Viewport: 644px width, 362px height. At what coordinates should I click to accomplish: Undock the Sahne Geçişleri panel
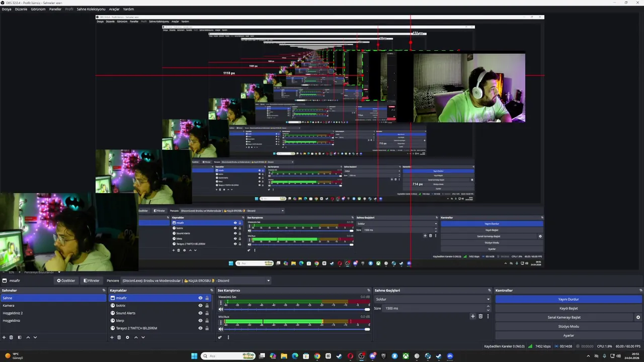489,290
